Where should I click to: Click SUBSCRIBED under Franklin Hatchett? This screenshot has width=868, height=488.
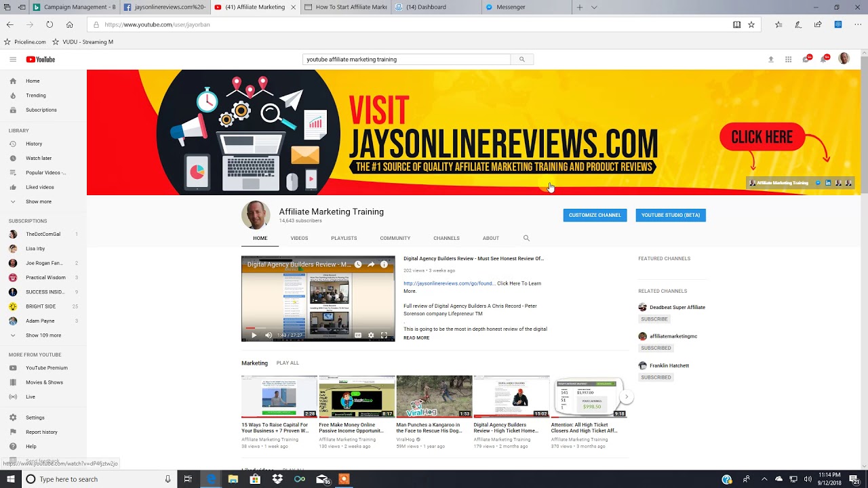click(x=656, y=378)
